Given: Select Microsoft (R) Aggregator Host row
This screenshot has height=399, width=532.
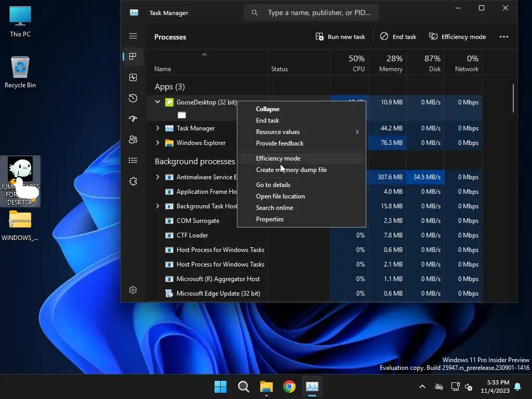Looking at the screenshot, I should (x=314, y=279).
